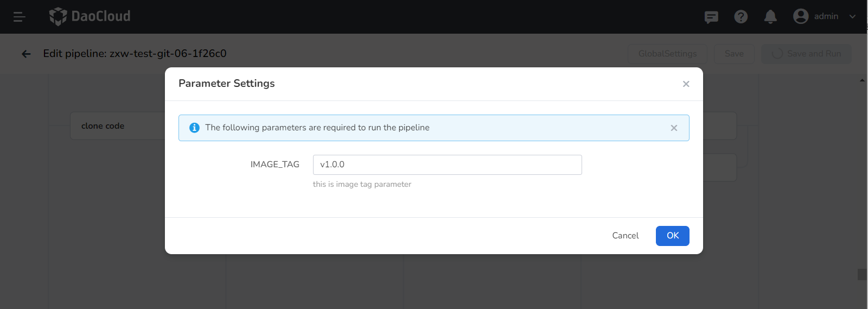This screenshot has height=309, width=868.
Task: Confirm parameters with OK
Action: (x=673, y=236)
